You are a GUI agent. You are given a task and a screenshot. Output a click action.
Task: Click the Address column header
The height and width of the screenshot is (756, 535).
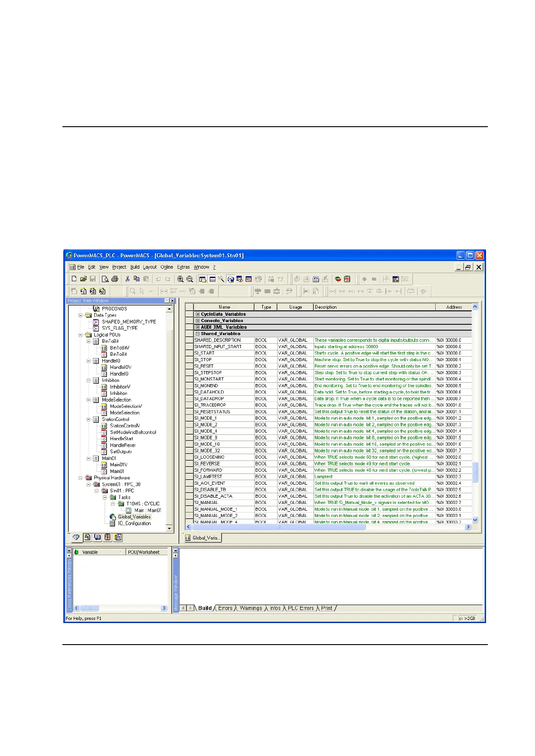pyautogui.click(x=454, y=307)
